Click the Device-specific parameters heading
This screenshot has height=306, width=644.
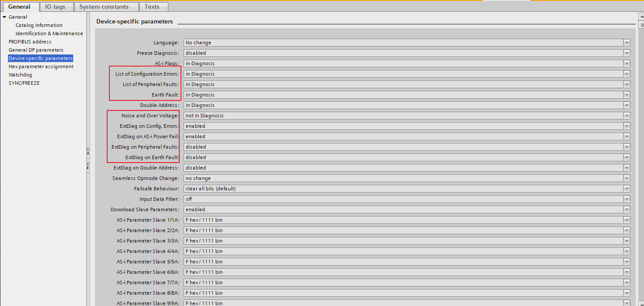point(135,21)
